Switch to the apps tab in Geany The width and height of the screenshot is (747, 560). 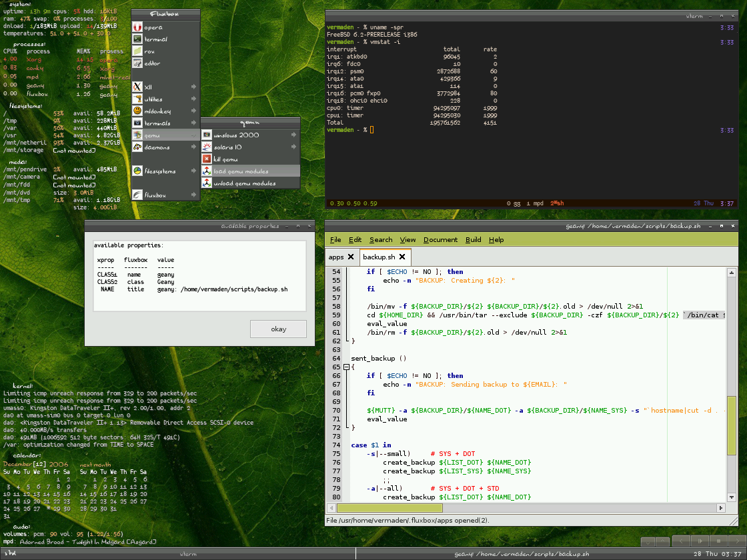click(x=335, y=257)
